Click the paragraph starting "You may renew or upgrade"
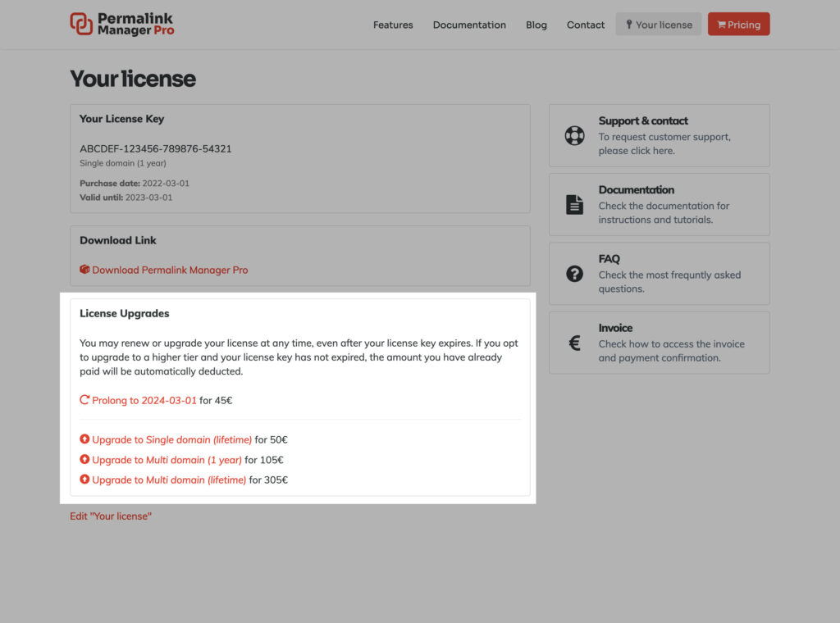 point(299,357)
